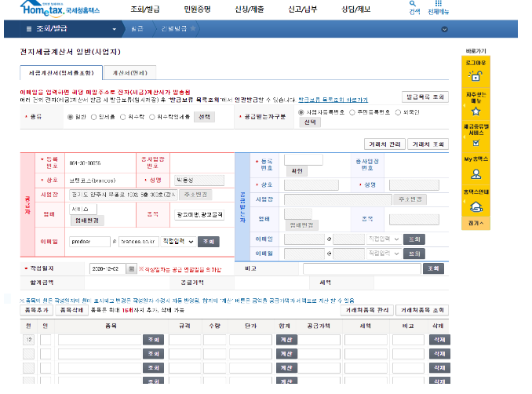Click the 품목추가 button
This screenshot has height=394, width=532.
(x=37, y=310)
